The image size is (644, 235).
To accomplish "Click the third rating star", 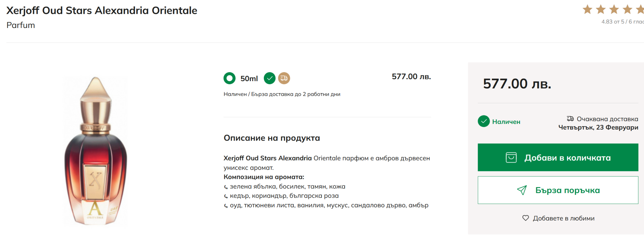I will [614, 10].
